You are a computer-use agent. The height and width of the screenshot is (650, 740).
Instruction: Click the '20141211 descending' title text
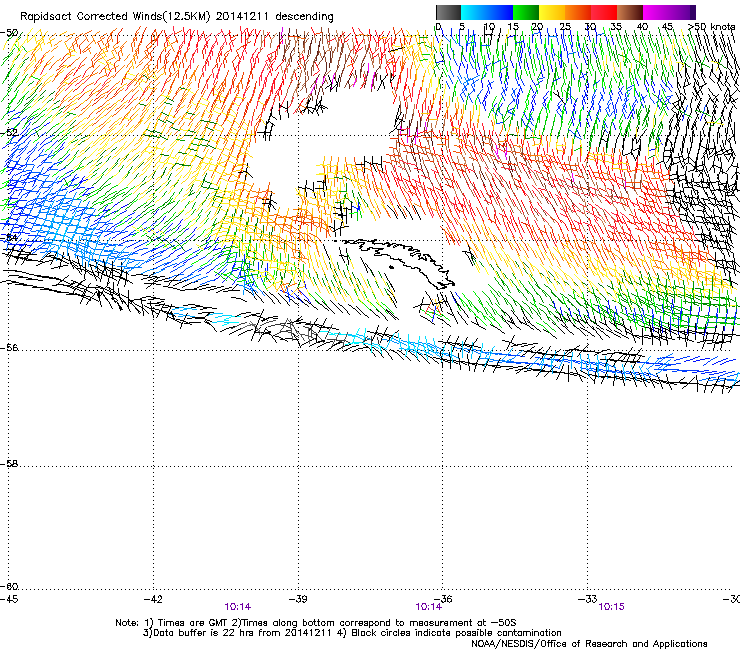click(275, 17)
